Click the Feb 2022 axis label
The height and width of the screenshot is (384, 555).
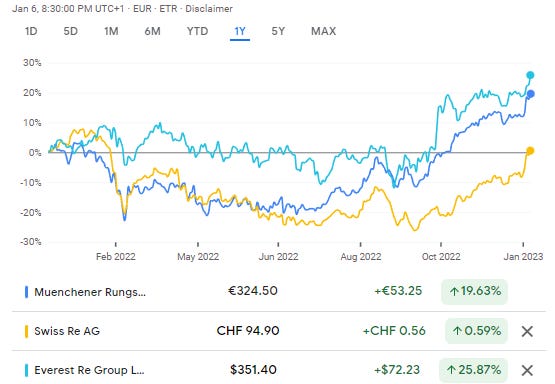click(x=116, y=257)
